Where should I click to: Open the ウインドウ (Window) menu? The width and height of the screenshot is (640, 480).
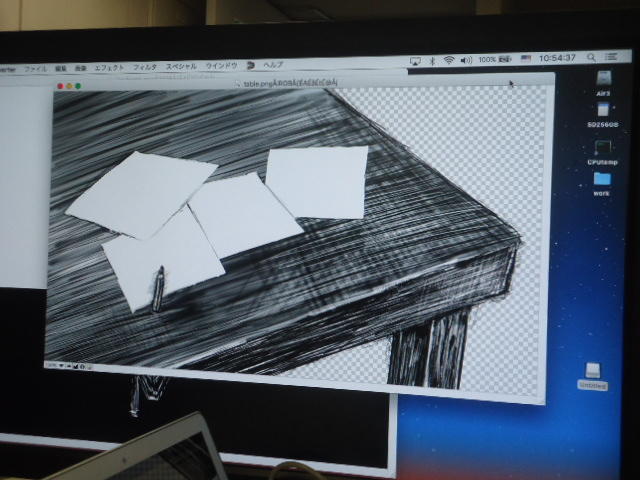(x=221, y=65)
